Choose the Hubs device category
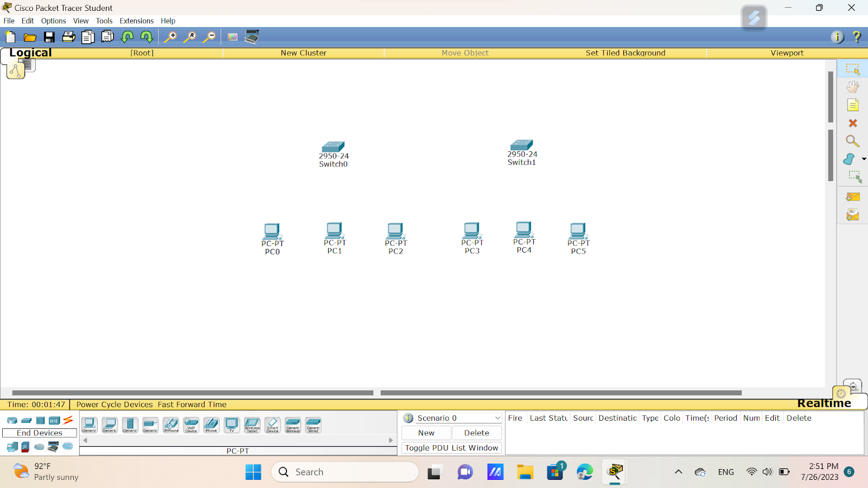The image size is (868, 488). 40,420
